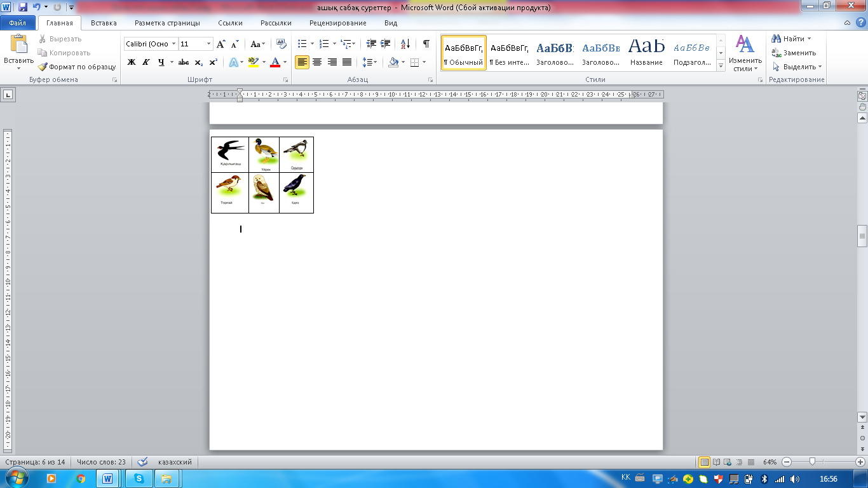Click the Изменить стили button
The width and height of the screenshot is (868, 488).
[745, 53]
